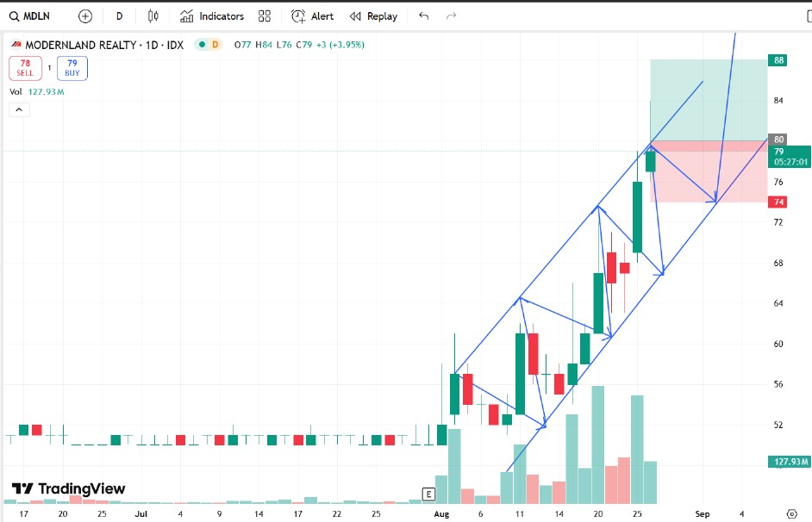This screenshot has width=812, height=522.
Task: Click the 79 BUY button
Action: click(x=72, y=68)
